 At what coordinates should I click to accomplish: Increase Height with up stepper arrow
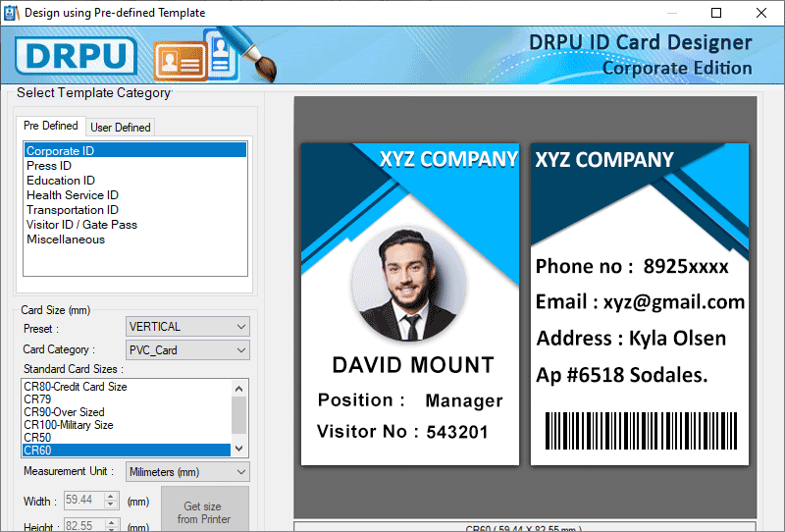[111, 522]
